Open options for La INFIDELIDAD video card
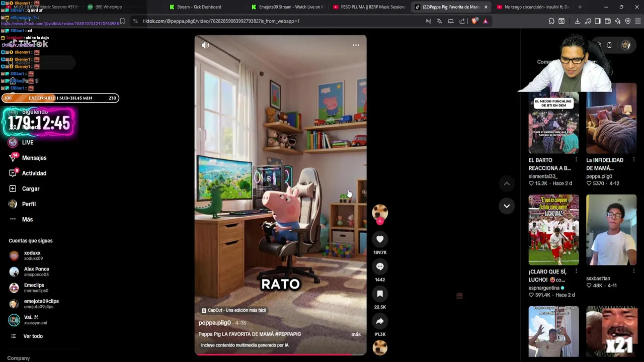 coord(634,160)
